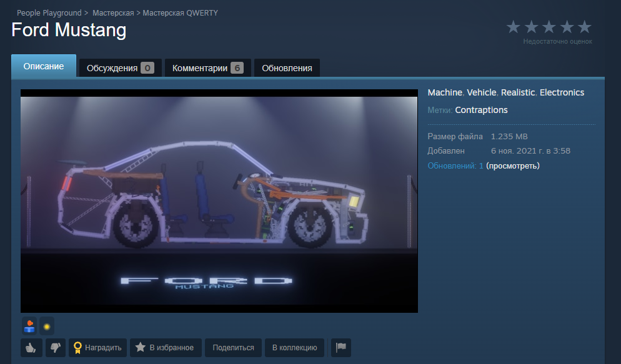Click the Обновлений: 1 link
The image size is (621, 364).
[x=455, y=166]
